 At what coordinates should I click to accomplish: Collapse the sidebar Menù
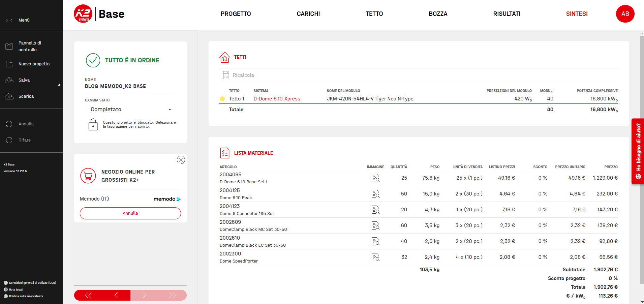pos(9,20)
